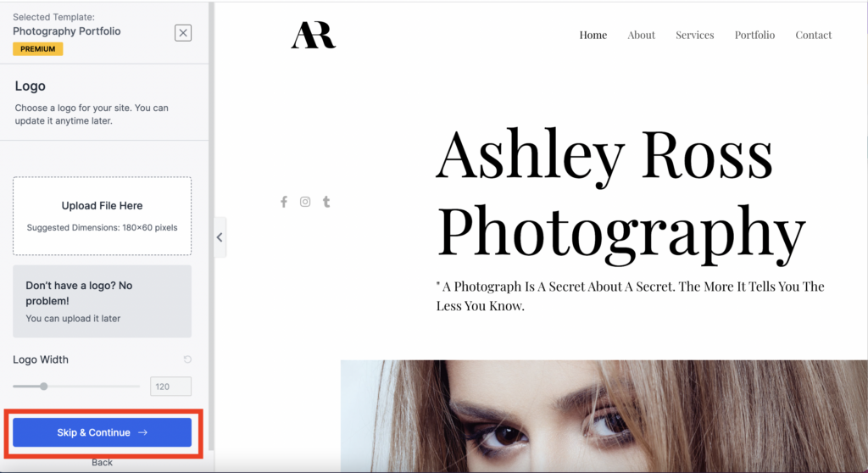Click Skip & Continue button
The height and width of the screenshot is (473, 868).
click(x=103, y=432)
